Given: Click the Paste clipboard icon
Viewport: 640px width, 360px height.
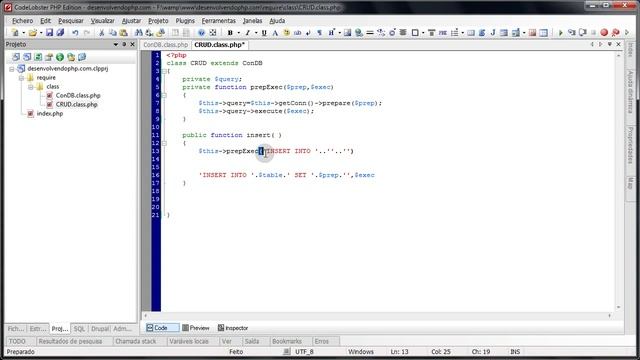Looking at the screenshot, I should (x=123, y=33).
